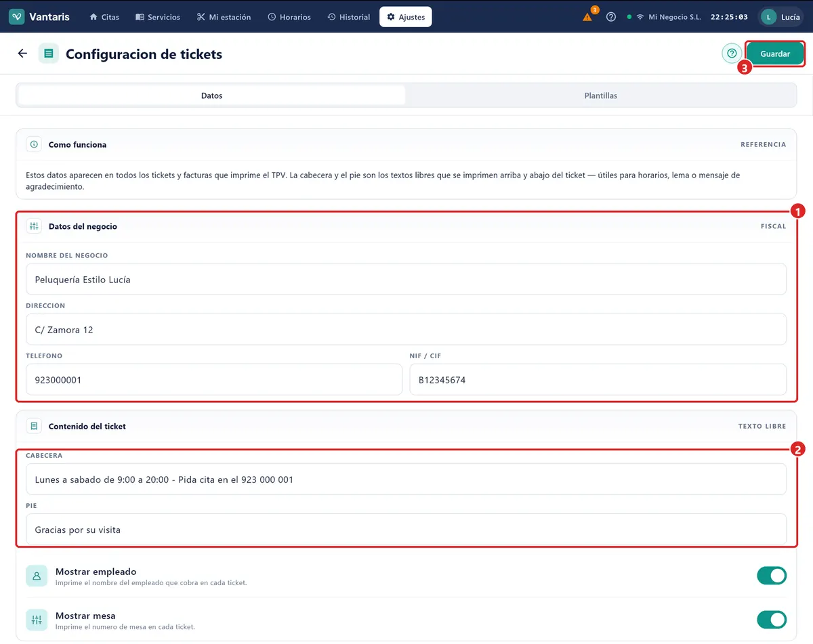The image size is (813, 644).
Task: Edit the Telefono field
Action: [x=214, y=379]
